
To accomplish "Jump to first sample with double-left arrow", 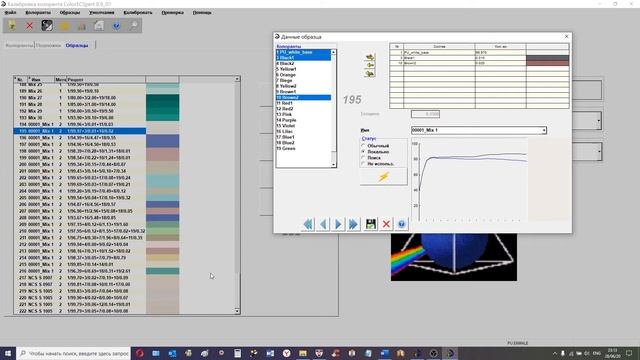I will (308, 224).
